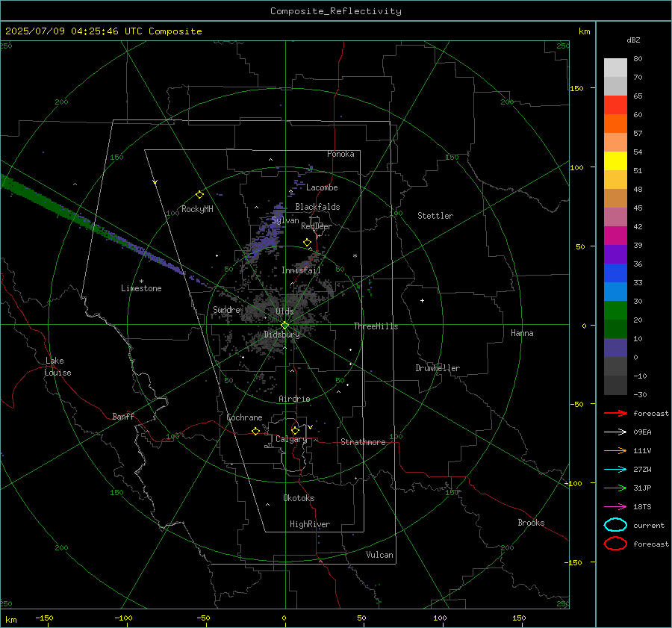Click the red forecast arrow in legend
Screen dimensions: 672x628
[615, 413]
